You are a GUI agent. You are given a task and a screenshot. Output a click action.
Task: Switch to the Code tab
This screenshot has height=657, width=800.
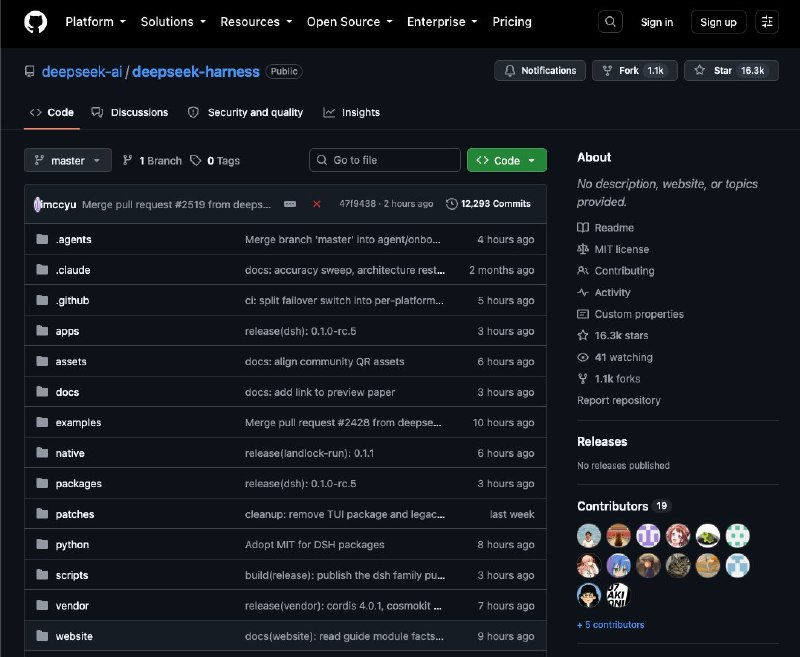[52, 112]
